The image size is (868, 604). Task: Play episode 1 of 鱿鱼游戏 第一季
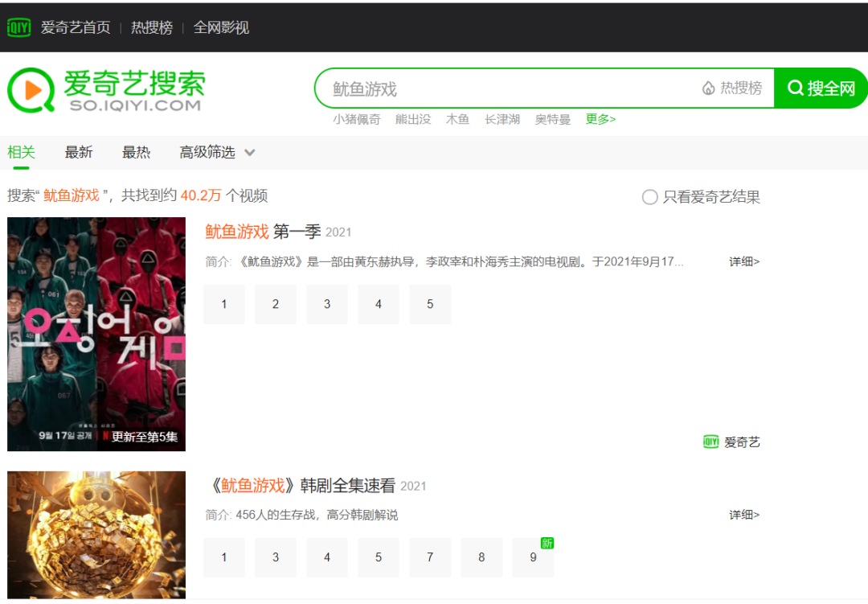point(223,304)
